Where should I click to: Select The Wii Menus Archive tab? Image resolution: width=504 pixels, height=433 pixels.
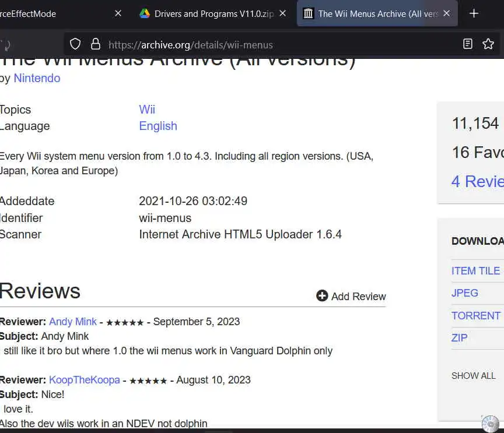377,13
